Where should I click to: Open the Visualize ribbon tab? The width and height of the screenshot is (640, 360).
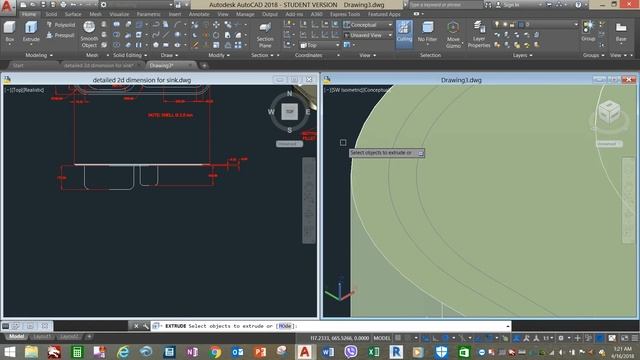pos(119,14)
